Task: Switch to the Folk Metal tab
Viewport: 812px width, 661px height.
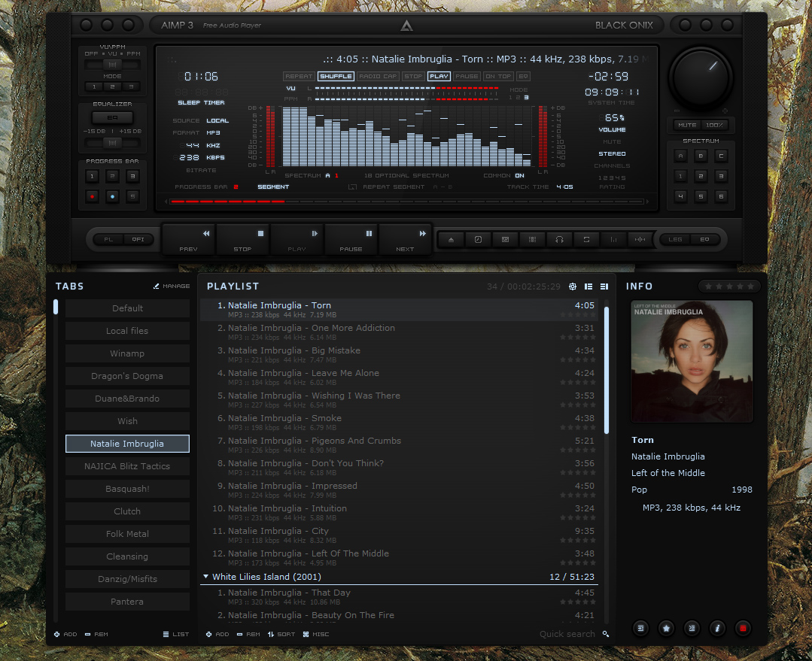Action: point(127,534)
